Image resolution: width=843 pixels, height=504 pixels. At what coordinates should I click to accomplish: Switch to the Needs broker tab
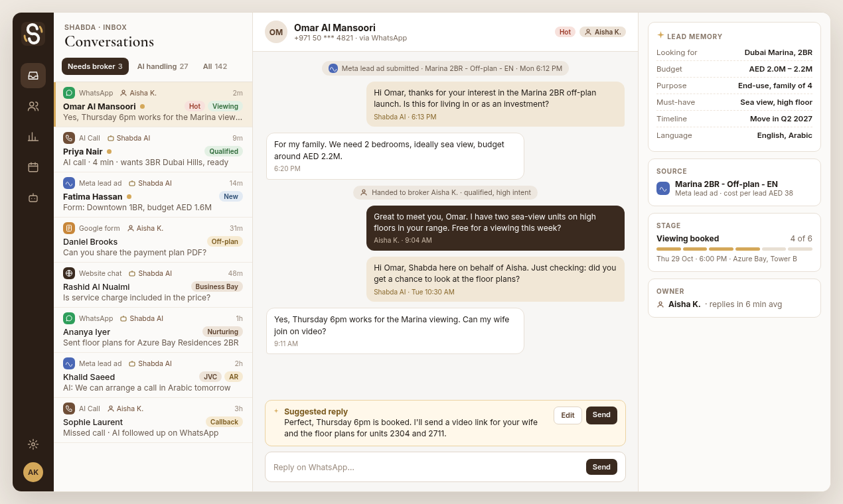pos(95,66)
